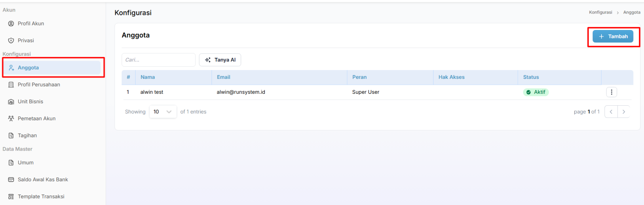
Task: Click the Privasi shield icon
Action: click(x=11, y=40)
